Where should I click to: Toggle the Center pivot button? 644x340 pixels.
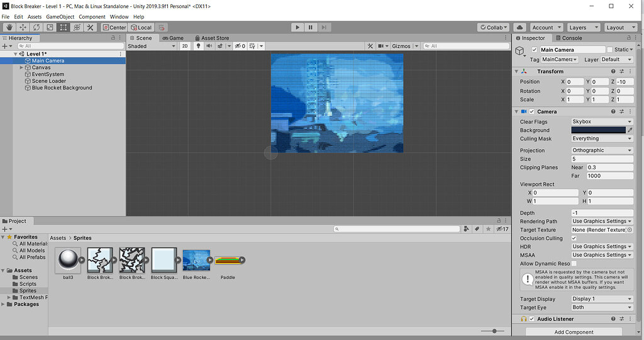tap(114, 28)
